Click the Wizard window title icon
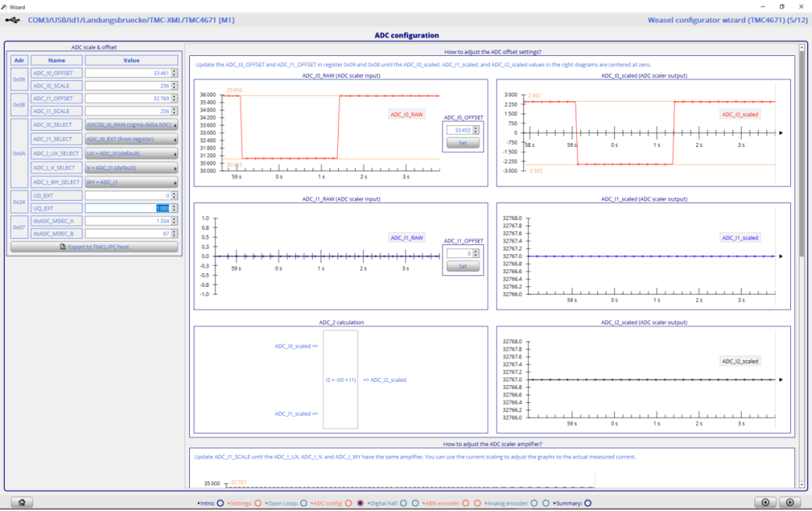This screenshot has width=812, height=511. pos(4,7)
